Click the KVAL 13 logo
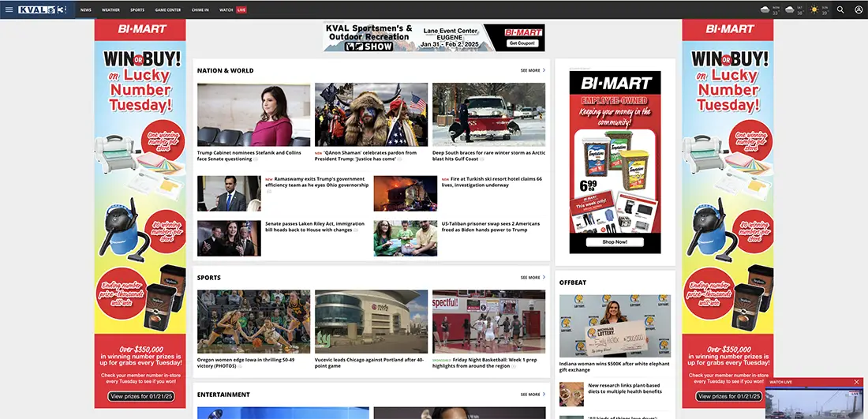868x419 pixels. [x=42, y=9]
